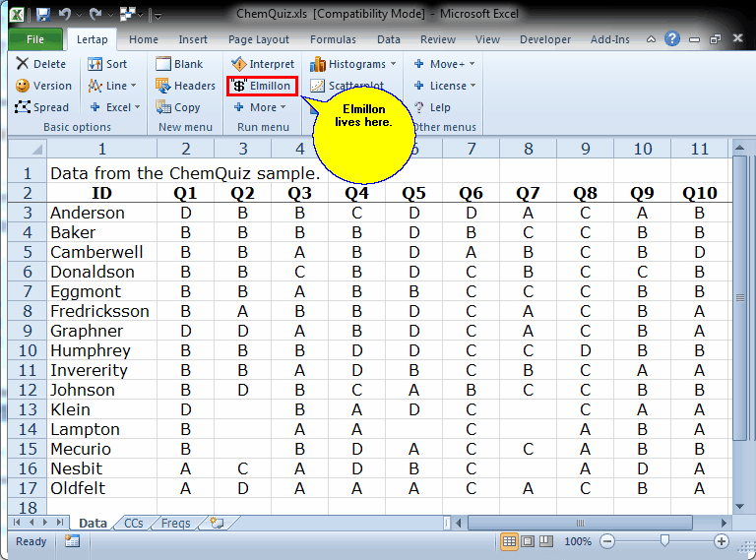This screenshot has height=560, width=756.
Task: Click the Elmillon button in Run menu
Action: click(x=261, y=86)
